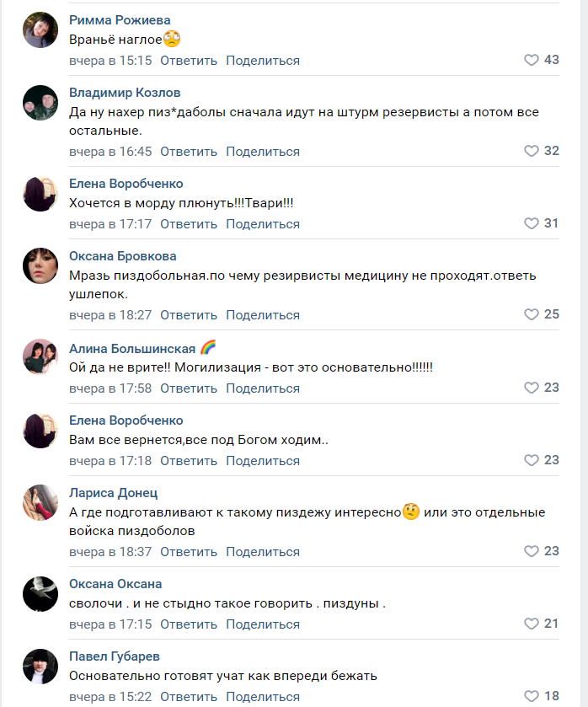
Task: Like Лариса Донец's comment via the heart
Action: click(x=532, y=552)
